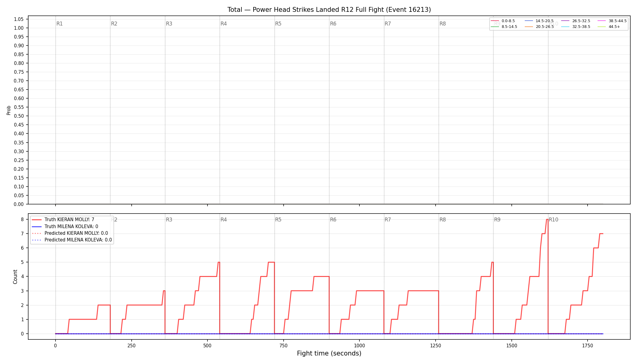Click the red truth line peak at count 8
The image size is (637, 364).
click(x=547, y=219)
